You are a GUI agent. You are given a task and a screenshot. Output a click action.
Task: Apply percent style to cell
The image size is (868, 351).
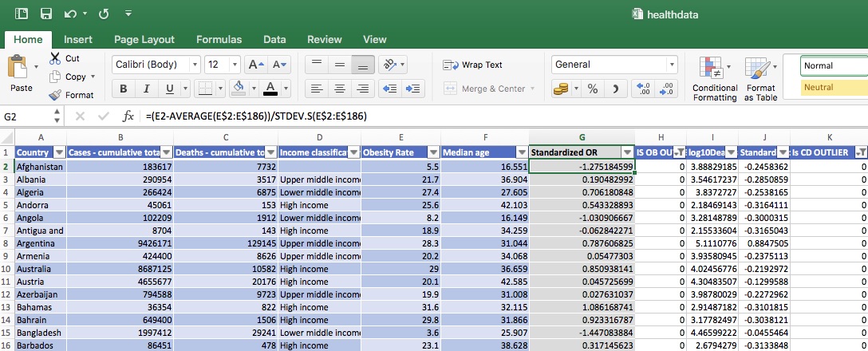593,89
